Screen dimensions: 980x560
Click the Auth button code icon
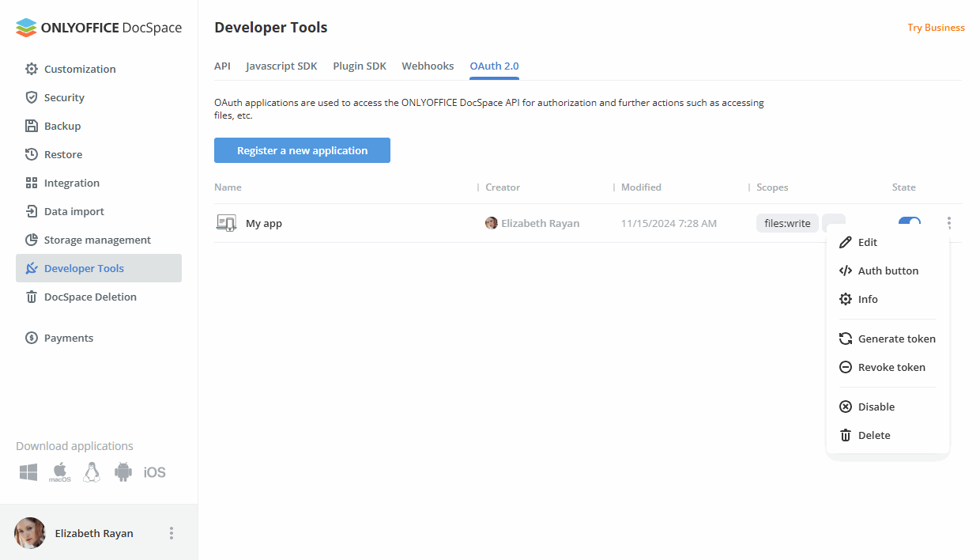pos(846,271)
